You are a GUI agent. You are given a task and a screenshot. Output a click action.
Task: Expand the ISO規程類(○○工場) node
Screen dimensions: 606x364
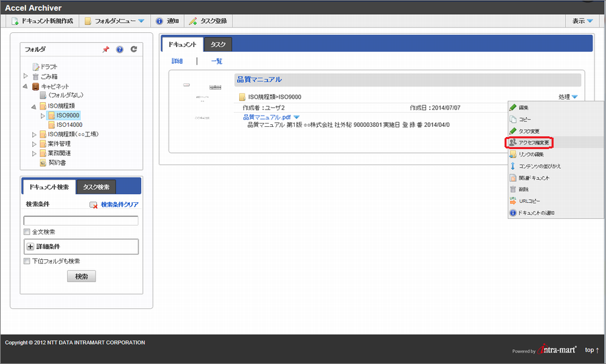(34, 134)
